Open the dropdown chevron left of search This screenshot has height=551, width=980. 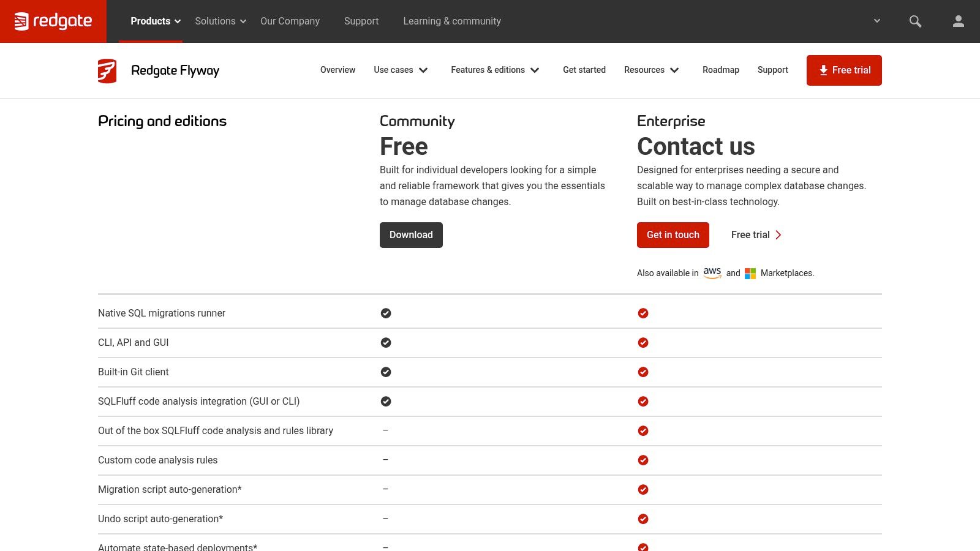click(877, 21)
